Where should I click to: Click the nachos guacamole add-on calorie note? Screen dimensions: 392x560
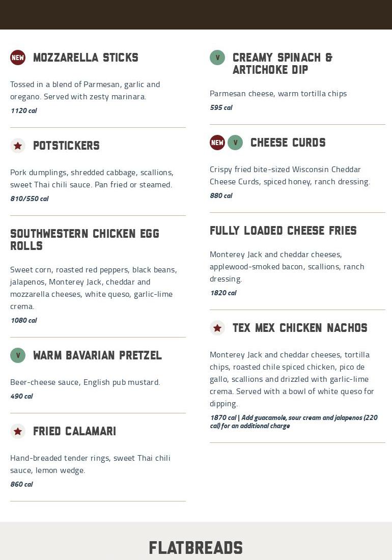(x=294, y=422)
